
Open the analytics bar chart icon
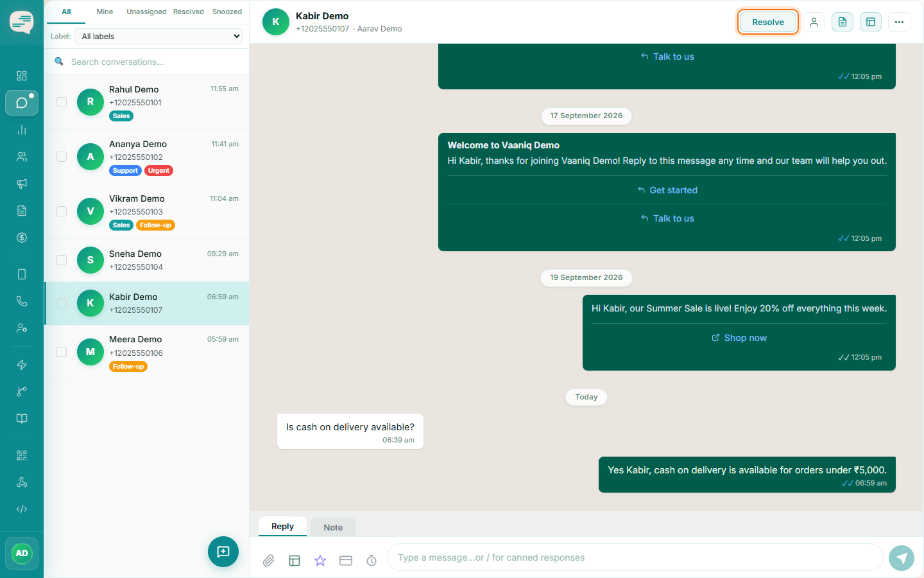(22, 130)
